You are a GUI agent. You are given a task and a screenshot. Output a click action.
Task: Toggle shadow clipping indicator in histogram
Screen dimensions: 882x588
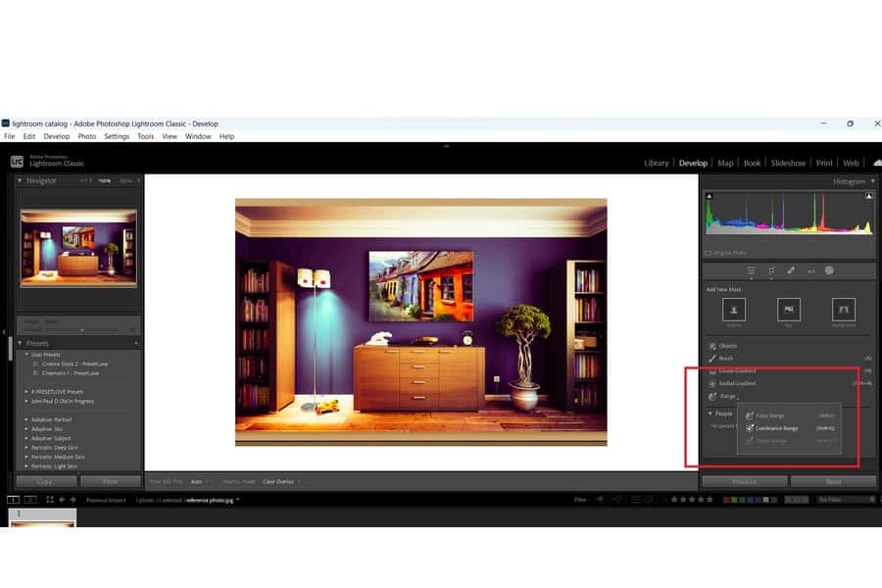pyautogui.click(x=708, y=195)
